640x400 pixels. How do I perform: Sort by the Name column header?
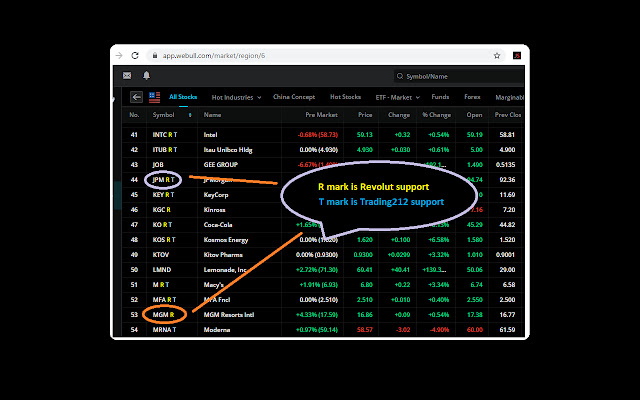212,115
